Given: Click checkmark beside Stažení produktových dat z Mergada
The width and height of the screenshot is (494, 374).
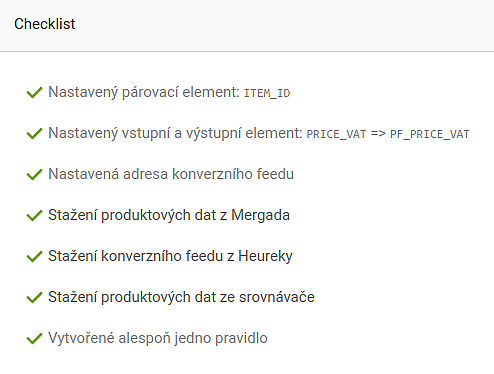Looking at the screenshot, I should [34, 215].
